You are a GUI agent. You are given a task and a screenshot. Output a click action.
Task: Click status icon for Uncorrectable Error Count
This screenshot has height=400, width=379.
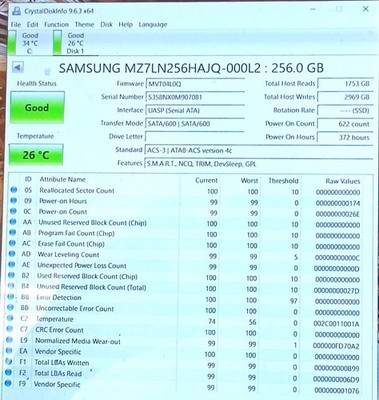pos(10,308)
